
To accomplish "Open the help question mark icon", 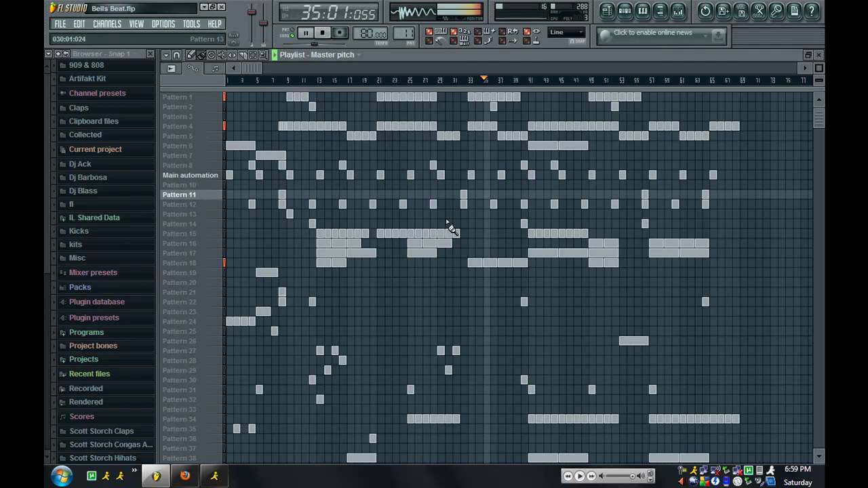I will [812, 11].
